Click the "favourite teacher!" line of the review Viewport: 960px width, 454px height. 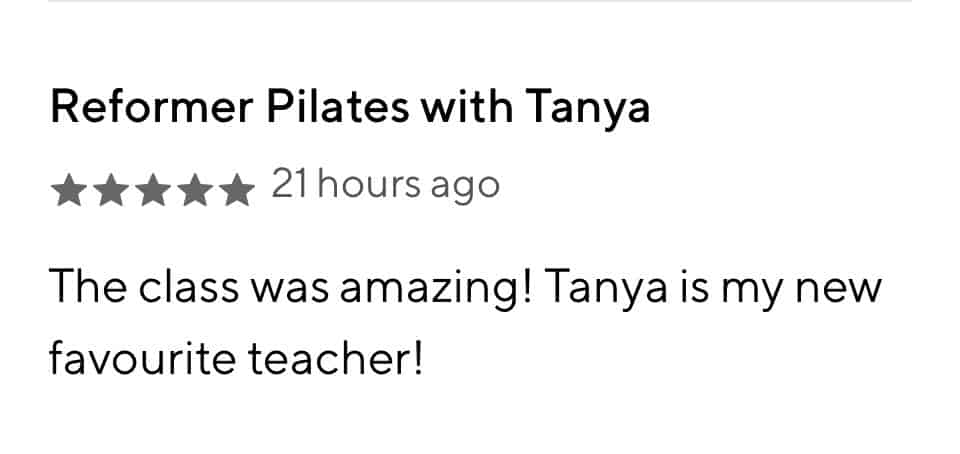click(x=236, y=358)
